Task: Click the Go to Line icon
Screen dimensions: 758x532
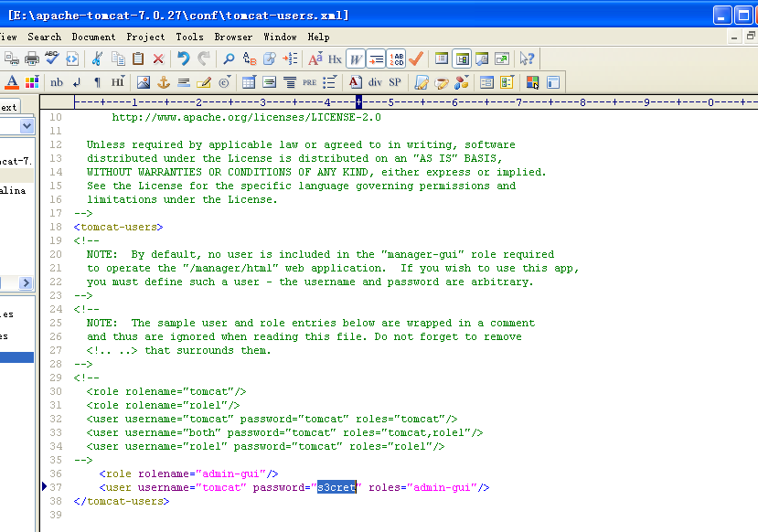Action: point(290,59)
